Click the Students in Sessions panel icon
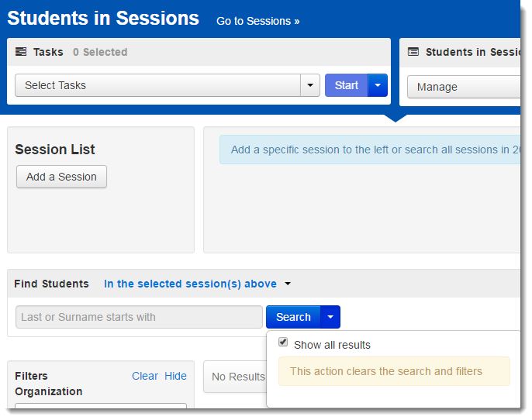 [x=413, y=52]
